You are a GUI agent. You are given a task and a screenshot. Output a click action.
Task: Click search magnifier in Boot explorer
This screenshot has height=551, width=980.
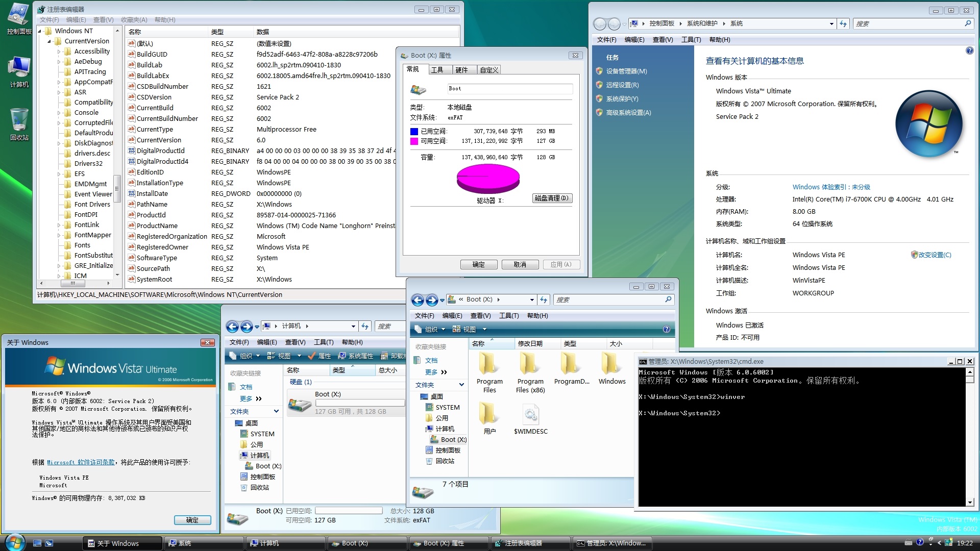668,299
